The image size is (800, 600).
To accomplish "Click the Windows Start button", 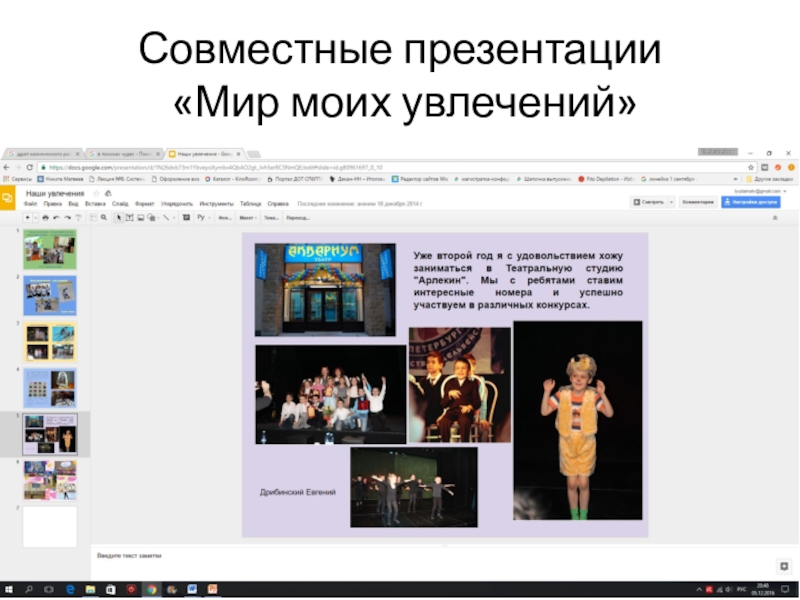I will (x=8, y=590).
